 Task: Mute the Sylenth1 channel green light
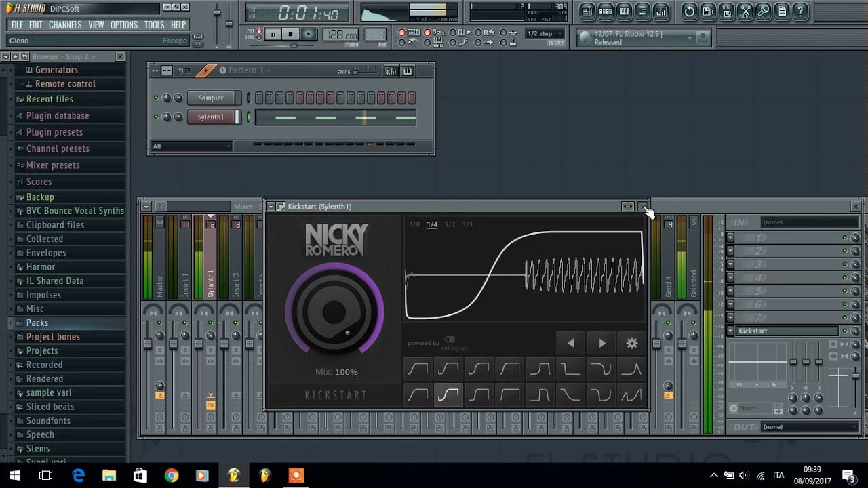coord(156,117)
